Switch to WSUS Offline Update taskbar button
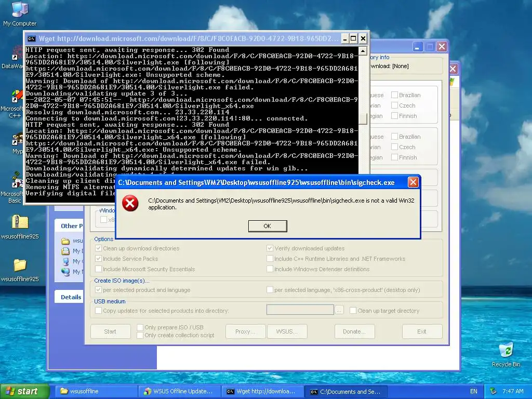 [x=180, y=391]
